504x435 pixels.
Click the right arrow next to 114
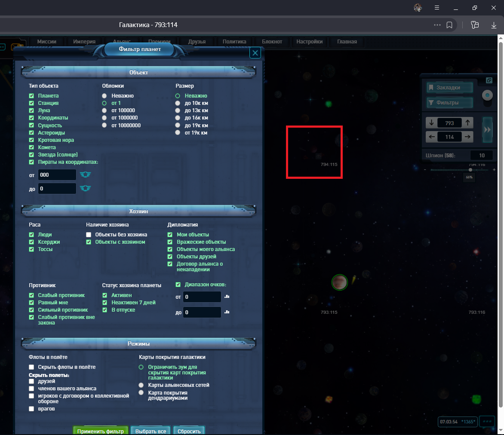pos(468,137)
